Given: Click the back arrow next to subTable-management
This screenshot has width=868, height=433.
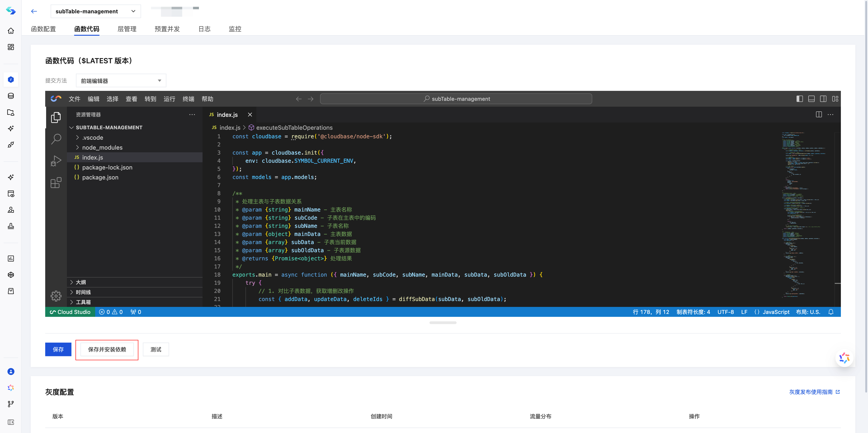Looking at the screenshot, I should (34, 11).
